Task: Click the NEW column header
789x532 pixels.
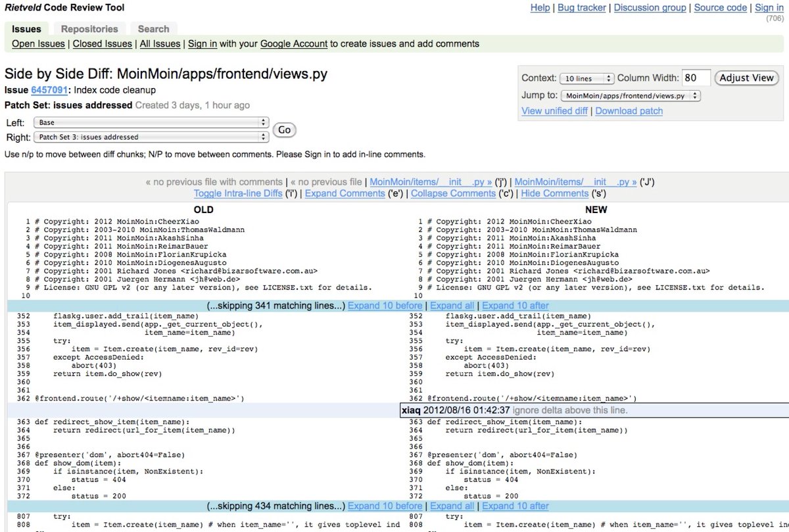Action: (596, 210)
